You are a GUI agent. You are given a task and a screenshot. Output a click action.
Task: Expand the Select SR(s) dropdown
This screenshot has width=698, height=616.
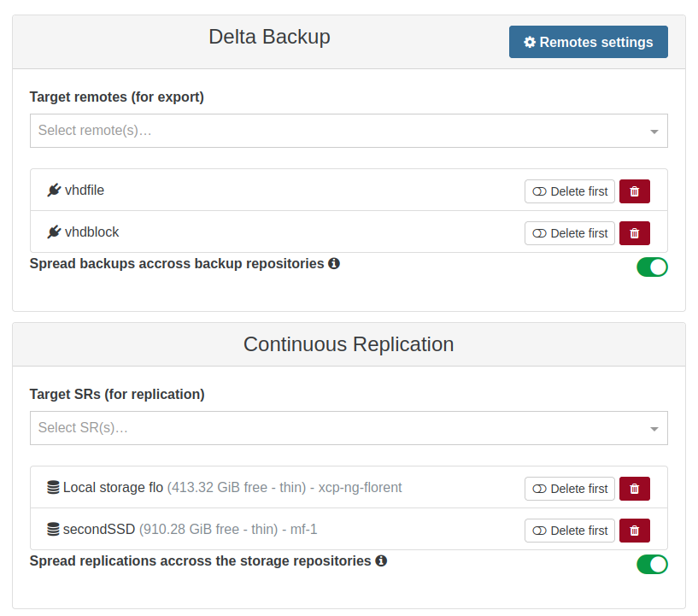pos(342,428)
